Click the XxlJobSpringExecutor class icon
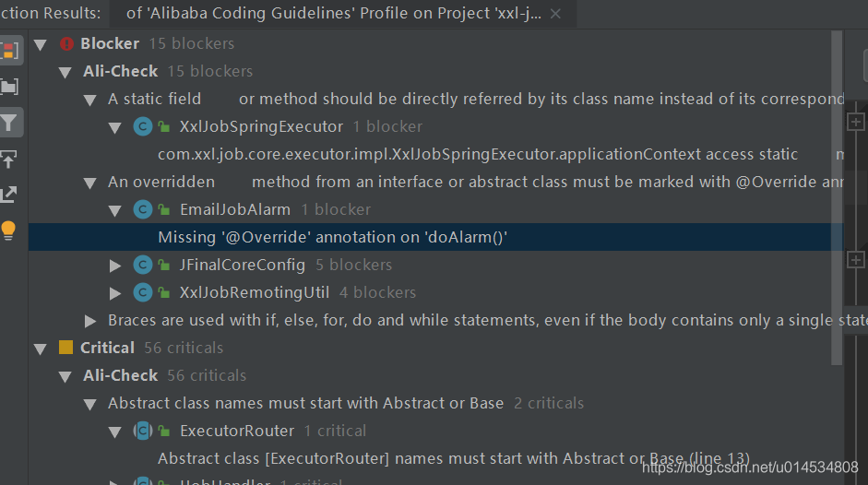Image resolution: width=868 pixels, height=485 pixels. [x=142, y=126]
